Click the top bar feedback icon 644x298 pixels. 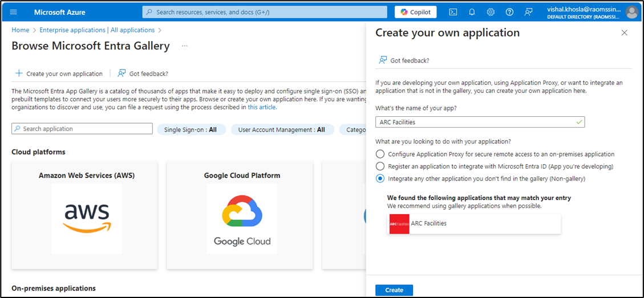(x=529, y=12)
